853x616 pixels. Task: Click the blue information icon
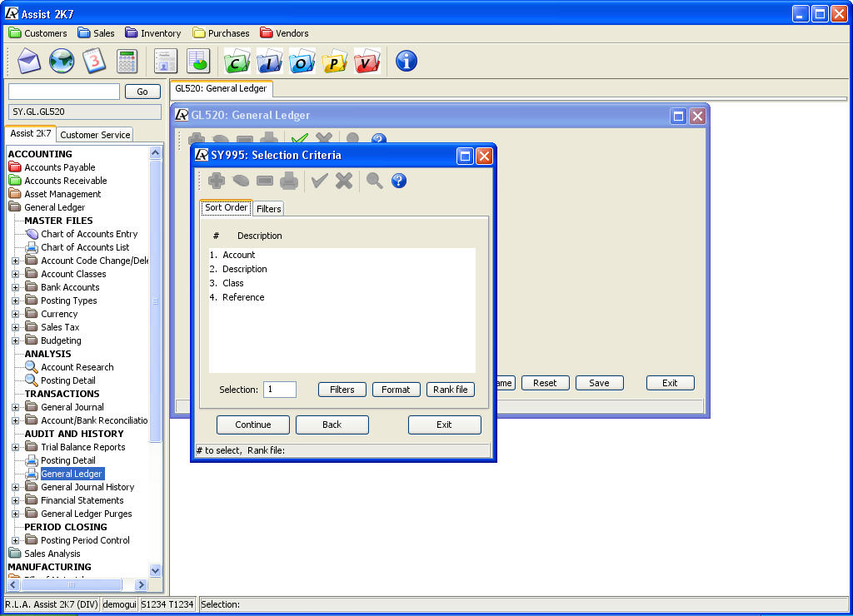coord(406,61)
